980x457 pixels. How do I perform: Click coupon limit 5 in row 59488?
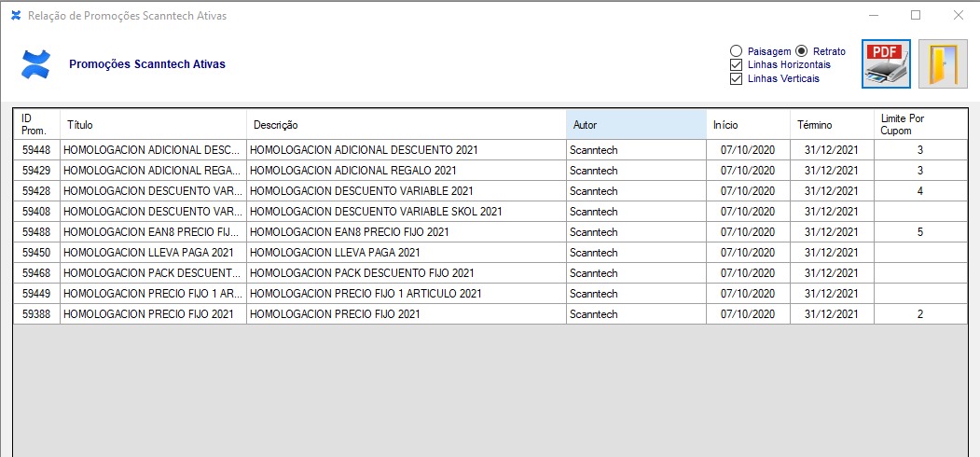(920, 232)
